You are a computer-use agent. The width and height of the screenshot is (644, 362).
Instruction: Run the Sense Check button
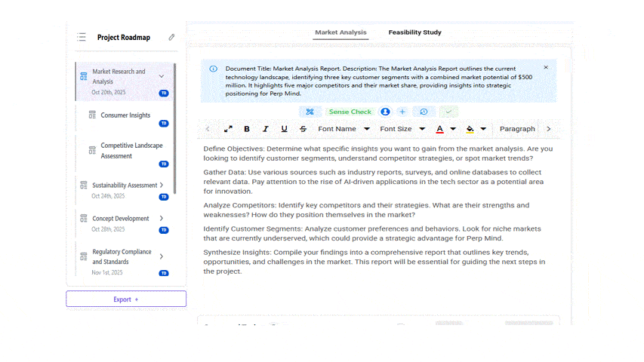pyautogui.click(x=350, y=112)
